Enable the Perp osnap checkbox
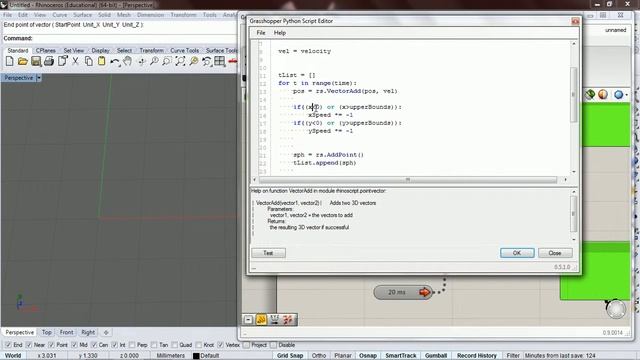 click(x=132, y=345)
